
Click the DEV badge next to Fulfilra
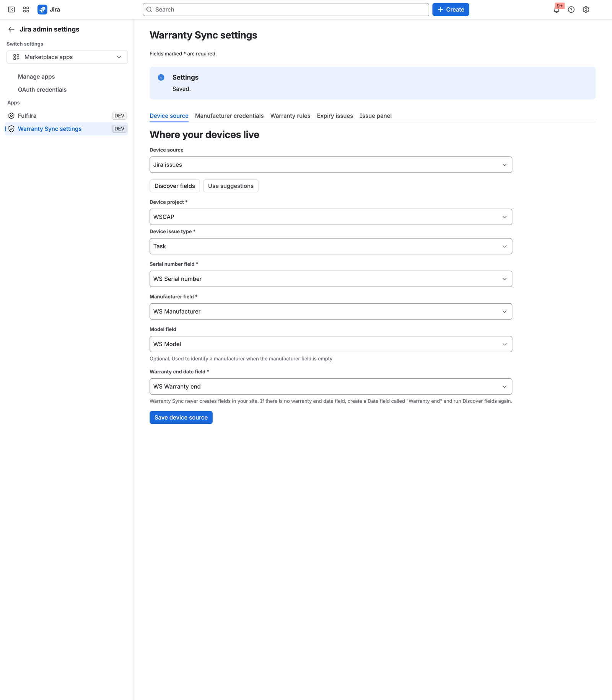pyautogui.click(x=119, y=116)
